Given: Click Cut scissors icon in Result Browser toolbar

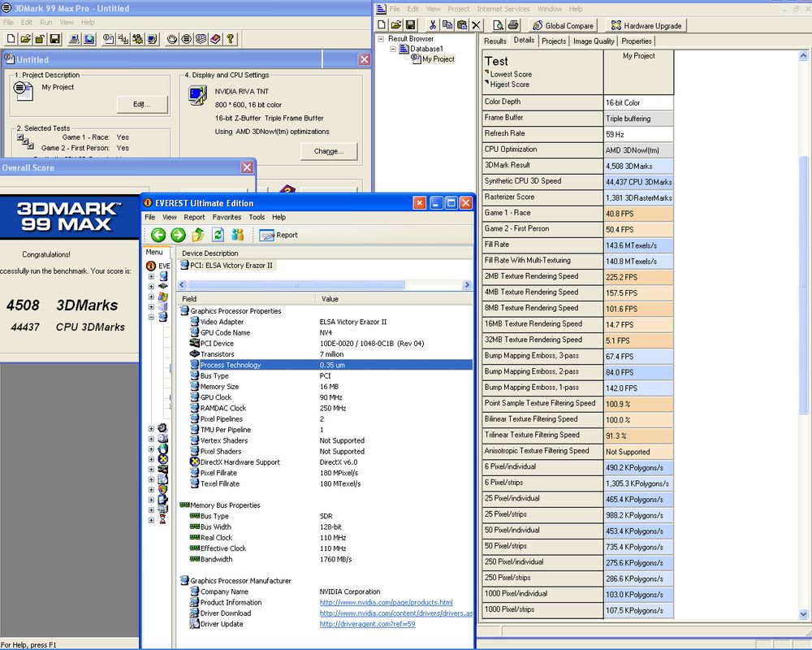Looking at the screenshot, I should [x=433, y=25].
